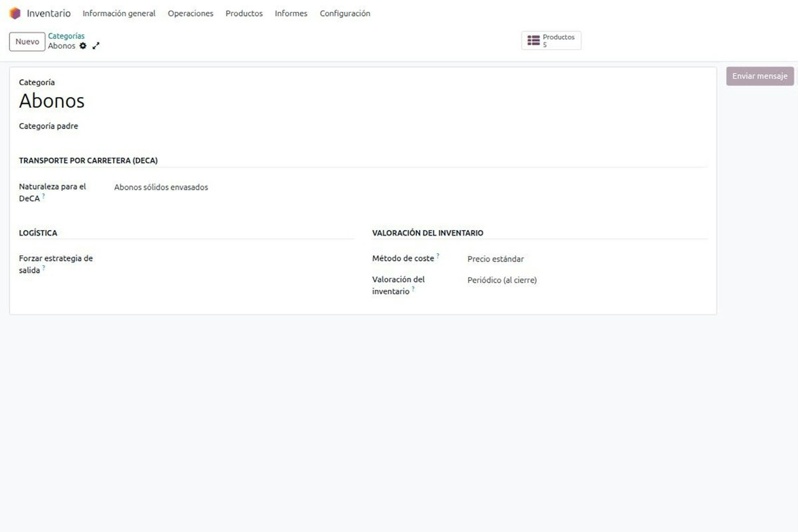Screen dimensions: 798x532
Task: Click the LOGÍSTICA section heading
Action: click(38, 233)
